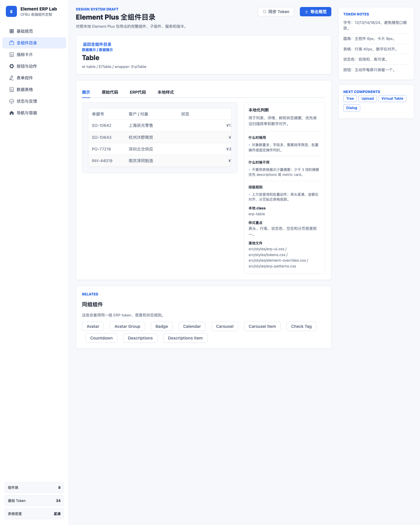Open 状态与反馈 in the sidebar

point(34,101)
